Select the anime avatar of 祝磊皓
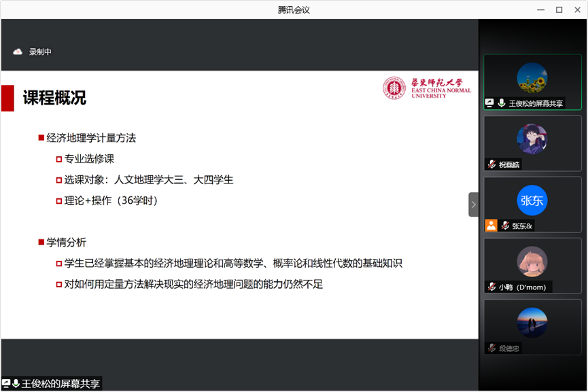Screen dimensions: 588x392 click(x=532, y=139)
